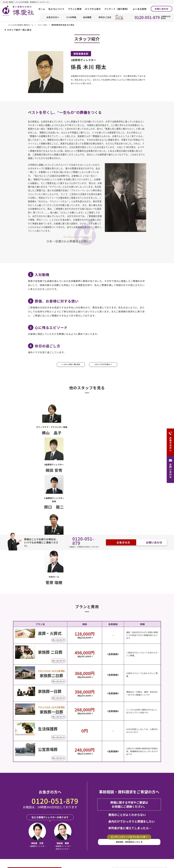Screen dimensions: 174x868
Task: Click portrait photo of 木川 翔太
Action: 46,72
